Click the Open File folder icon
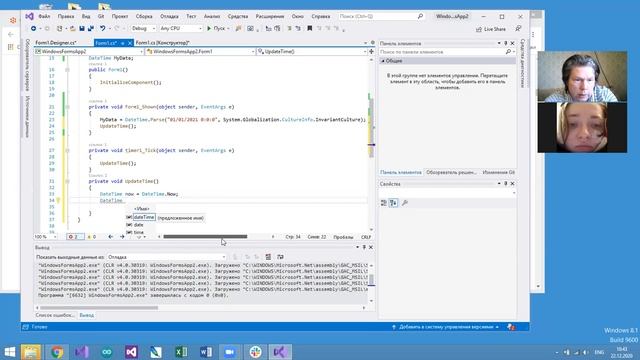The height and width of the screenshot is (360, 640). pos(73,29)
